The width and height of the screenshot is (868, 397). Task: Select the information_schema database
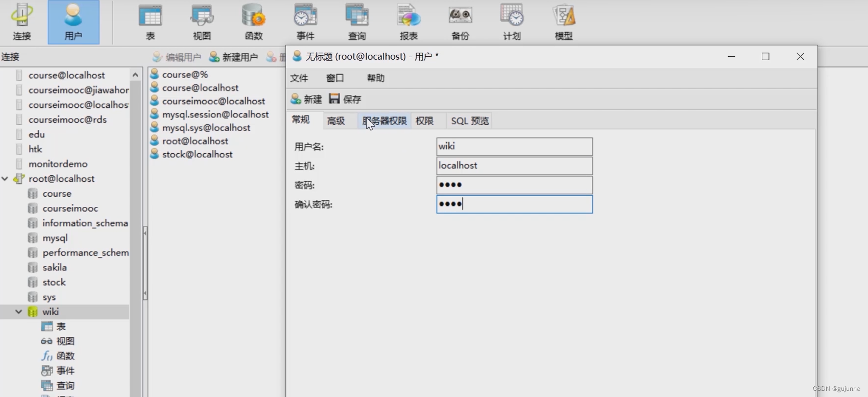pos(85,223)
